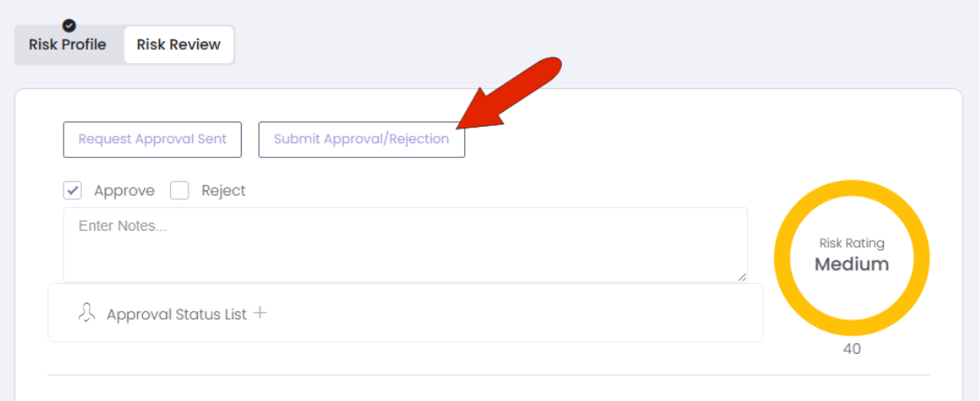Switch to the Risk Profile tab
The image size is (980, 401).
pos(67,45)
